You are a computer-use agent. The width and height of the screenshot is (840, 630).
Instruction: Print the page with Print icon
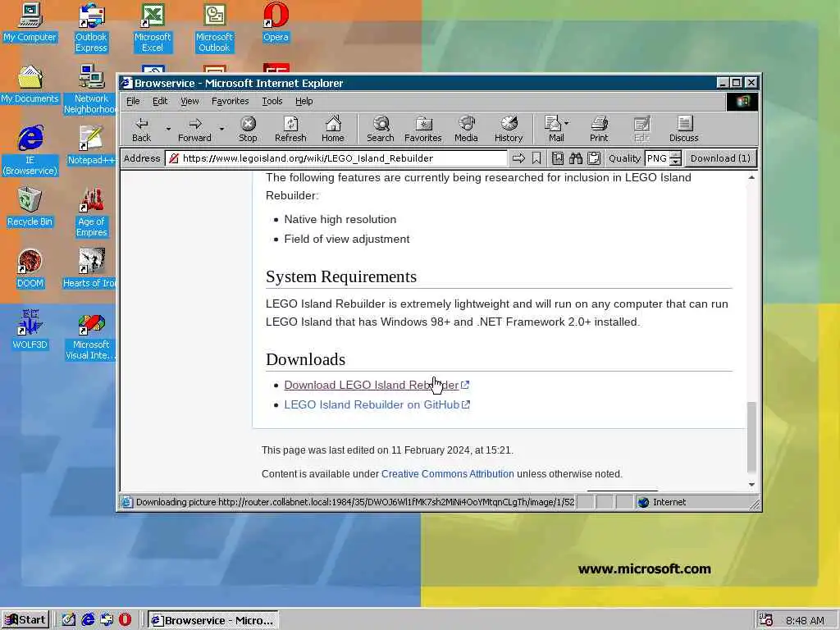pos(599,130)
